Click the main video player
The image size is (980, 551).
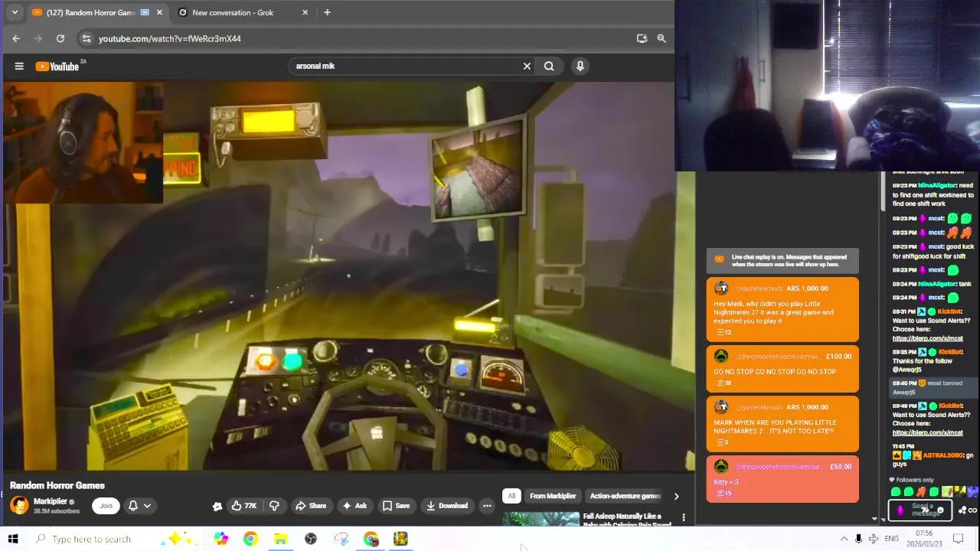(348, 275)
